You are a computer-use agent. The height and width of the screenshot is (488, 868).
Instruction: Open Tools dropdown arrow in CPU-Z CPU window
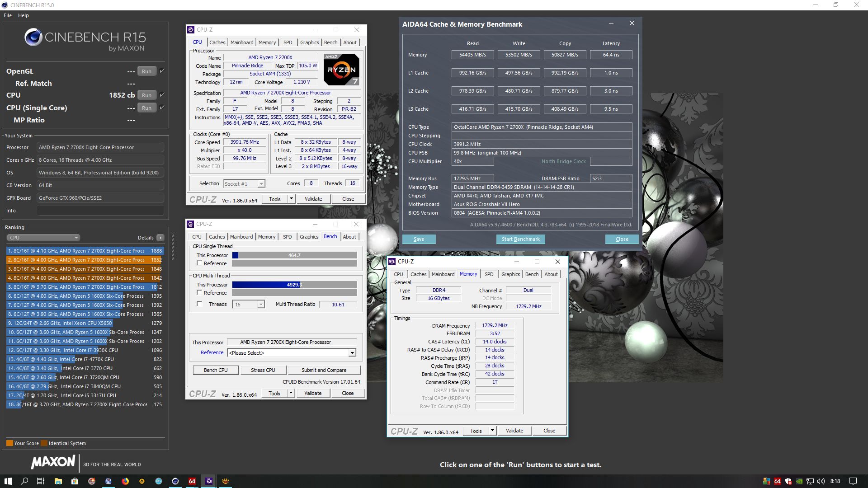pos(291,199)
